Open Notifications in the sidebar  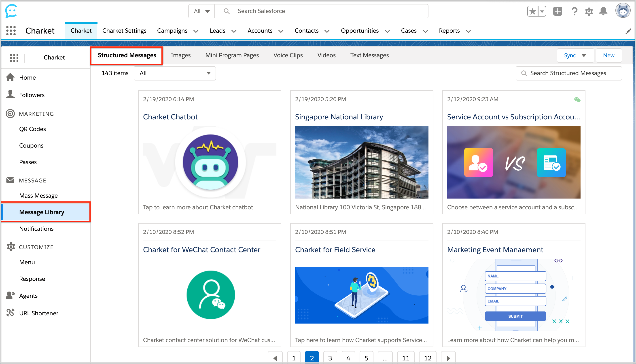click(x=36, y=229)
